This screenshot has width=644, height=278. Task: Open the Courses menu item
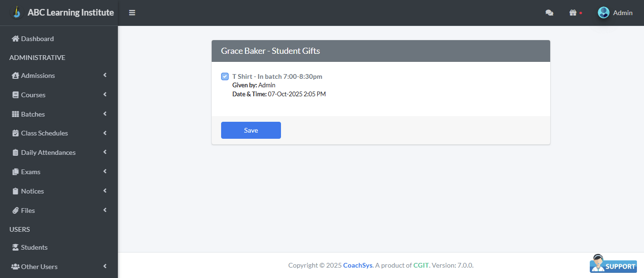[x=33, y=95]
